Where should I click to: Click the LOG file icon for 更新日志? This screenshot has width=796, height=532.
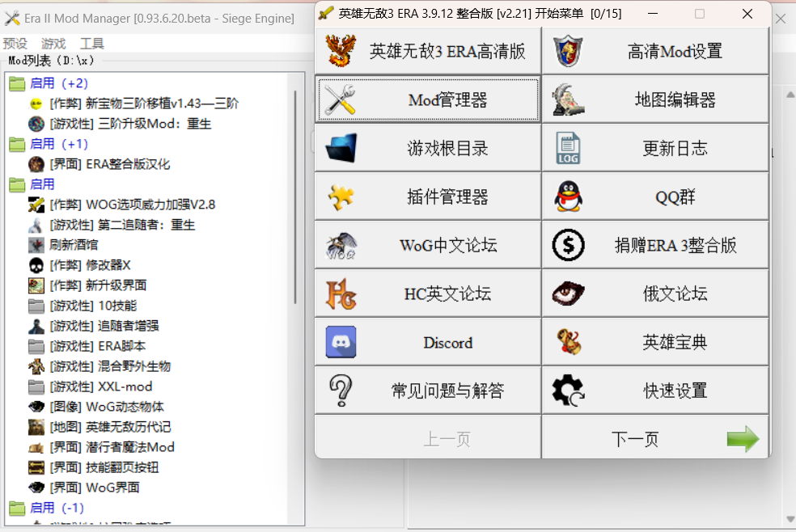click(568, 148)
